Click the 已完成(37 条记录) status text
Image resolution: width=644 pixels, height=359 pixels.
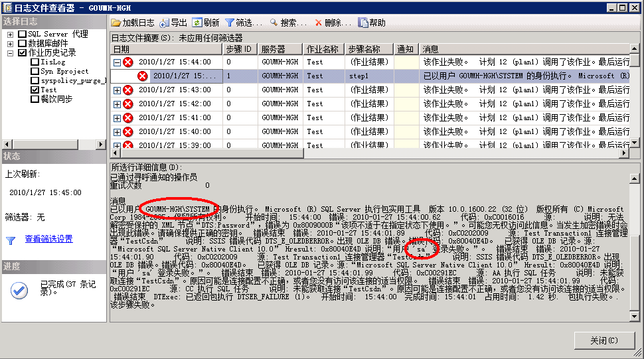coord(68,288)
